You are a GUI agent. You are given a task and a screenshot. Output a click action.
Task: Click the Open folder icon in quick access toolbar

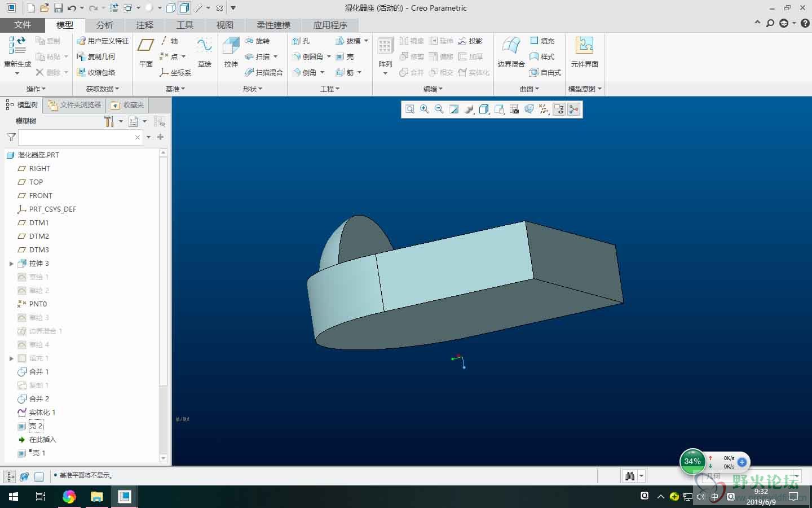coord(45,8)
